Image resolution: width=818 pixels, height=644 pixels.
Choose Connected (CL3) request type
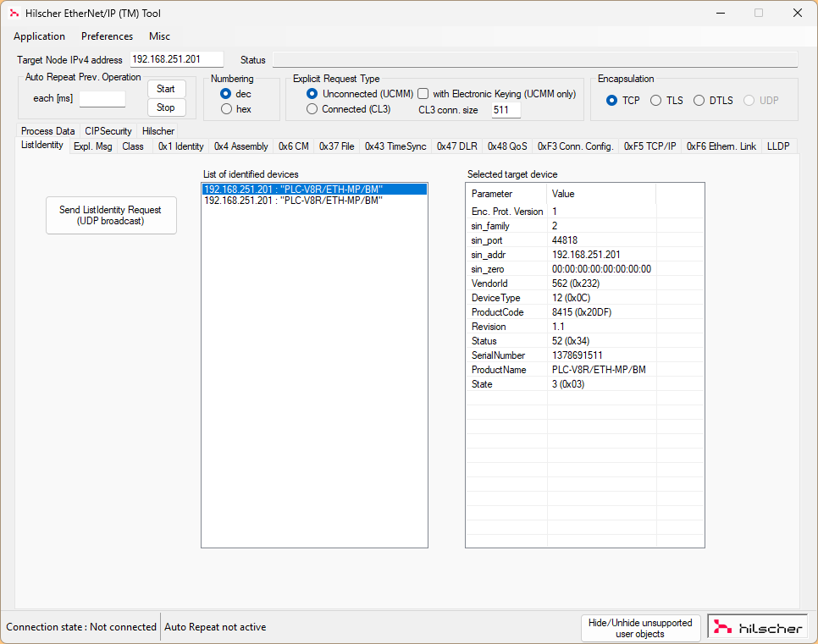[x=312, y=109]
